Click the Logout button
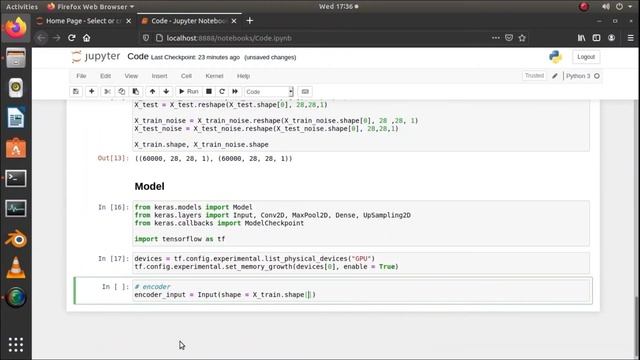 [x=586, y=57]
